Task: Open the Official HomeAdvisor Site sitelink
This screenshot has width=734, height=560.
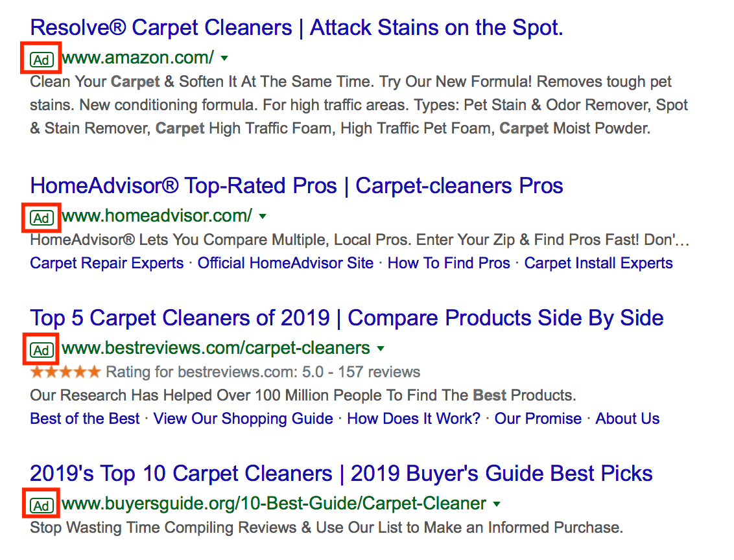Action: click(285, 263)
